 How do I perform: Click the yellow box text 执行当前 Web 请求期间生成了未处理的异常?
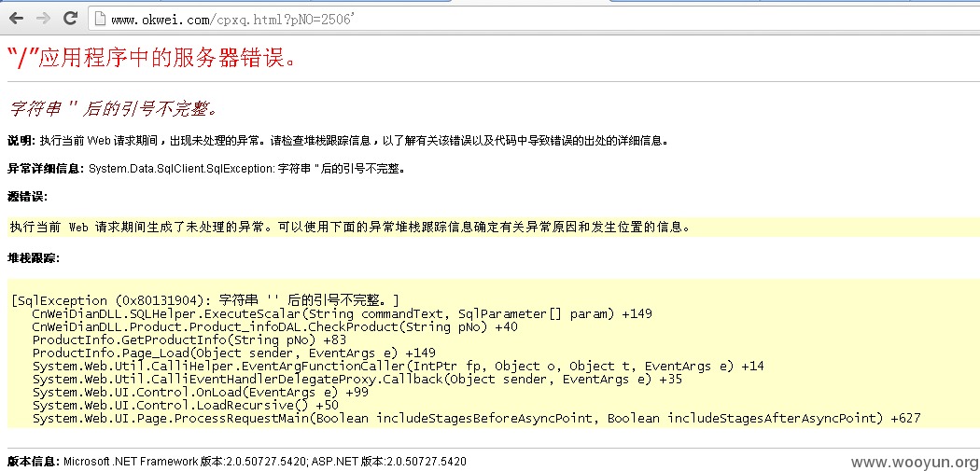pos(350,227)
